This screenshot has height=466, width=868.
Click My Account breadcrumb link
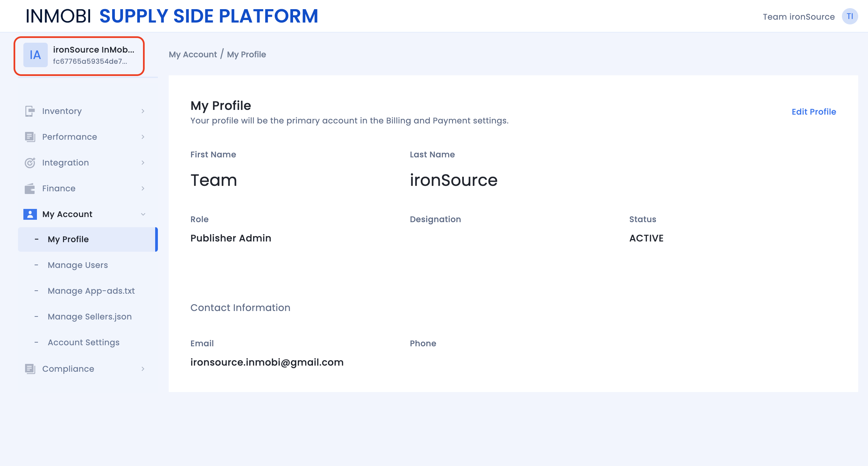click(x=193, y=55)
